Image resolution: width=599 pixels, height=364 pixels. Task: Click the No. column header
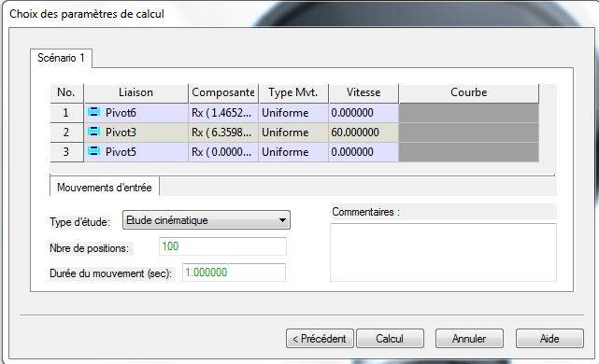tap(66, 92)
